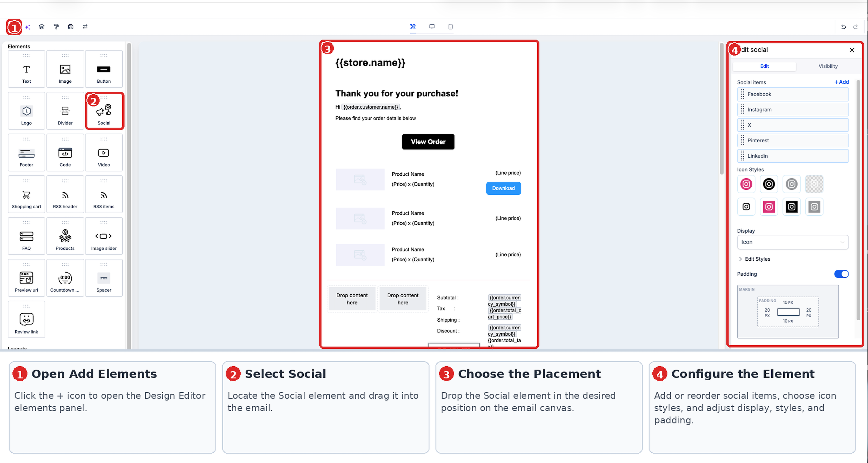Select the Text element
This screenshot has width=868, height=463.
[26, 69]
